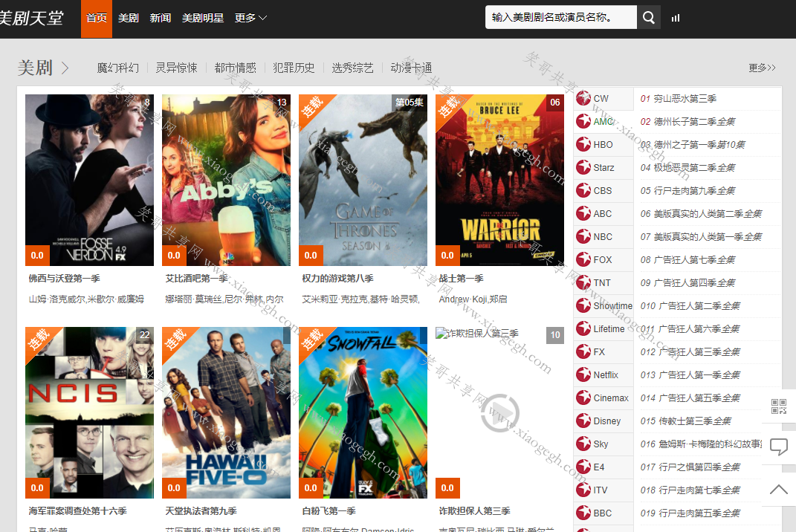Screen dimensions: 796x532
Task: Expand the 更多 dropdown in navigation
Action: (250, 18)
